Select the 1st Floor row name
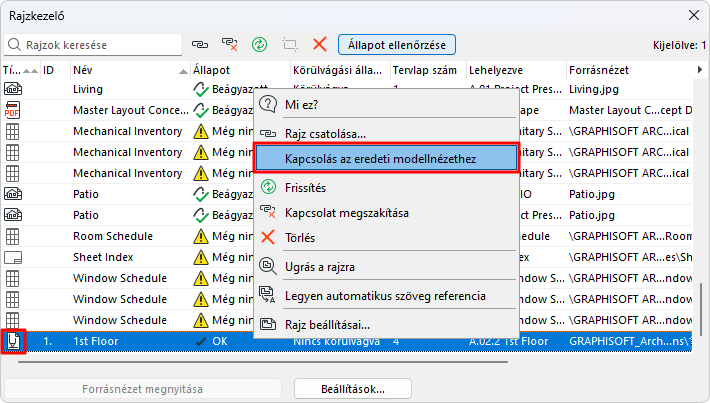 pyautogui.click(x=96, y=341)
